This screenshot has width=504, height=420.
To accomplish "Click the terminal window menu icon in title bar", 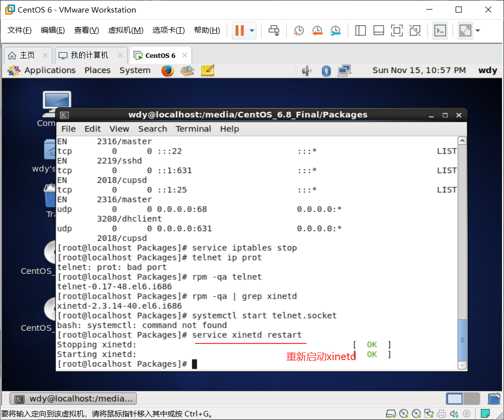I will click(65, 115).
